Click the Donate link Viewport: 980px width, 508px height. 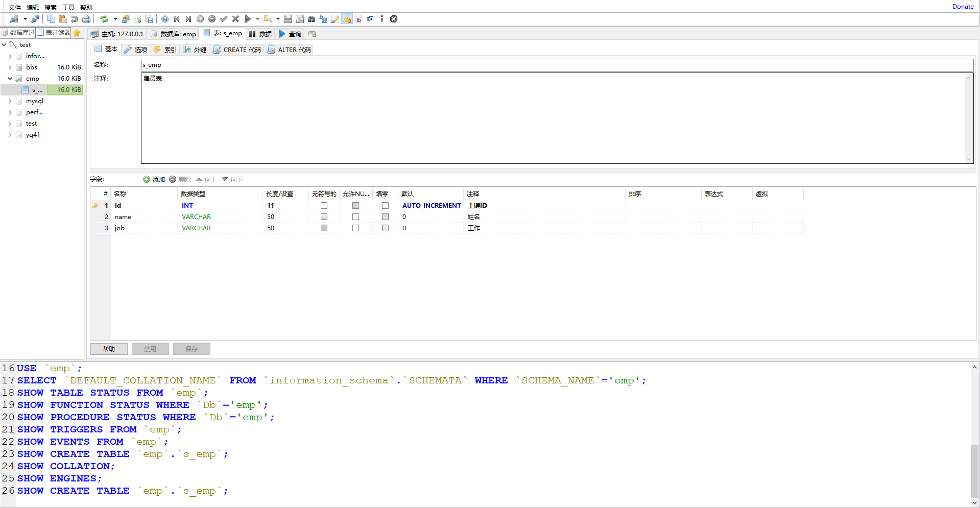click(963, 7)
